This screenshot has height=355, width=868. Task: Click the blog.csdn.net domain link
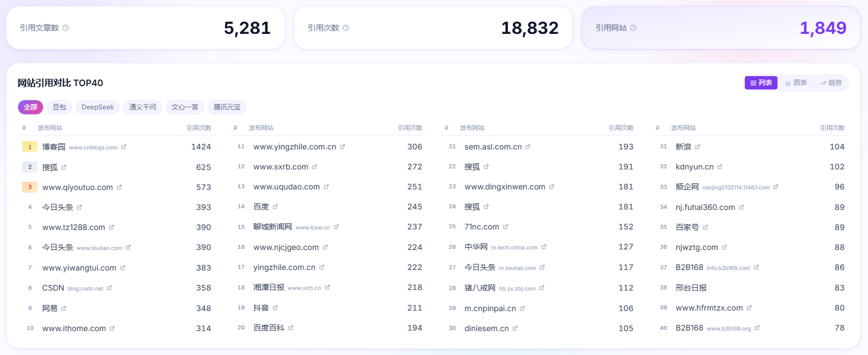pos(85,288)
